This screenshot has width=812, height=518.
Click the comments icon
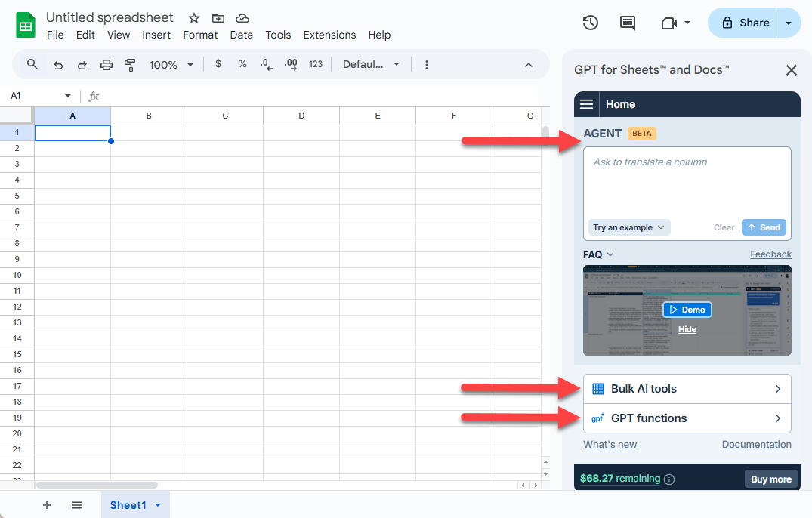tap(627, 23)
